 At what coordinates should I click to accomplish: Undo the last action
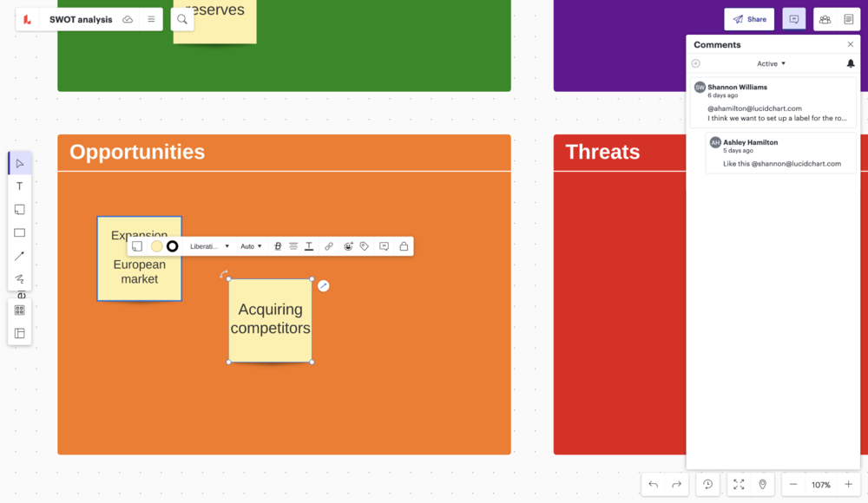pos(653,485)
